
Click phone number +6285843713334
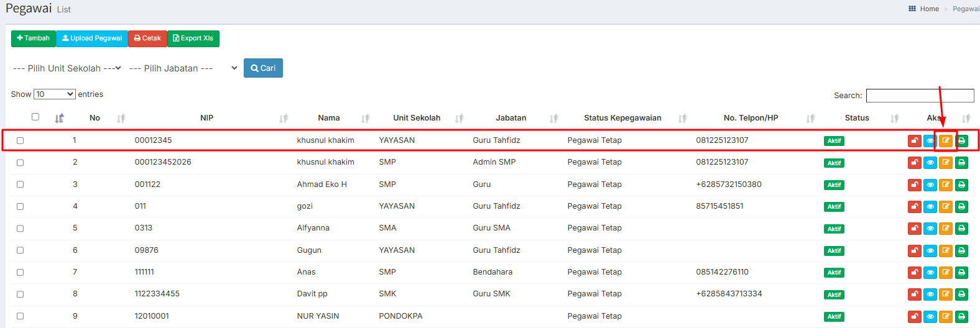[x=729, y=294]
